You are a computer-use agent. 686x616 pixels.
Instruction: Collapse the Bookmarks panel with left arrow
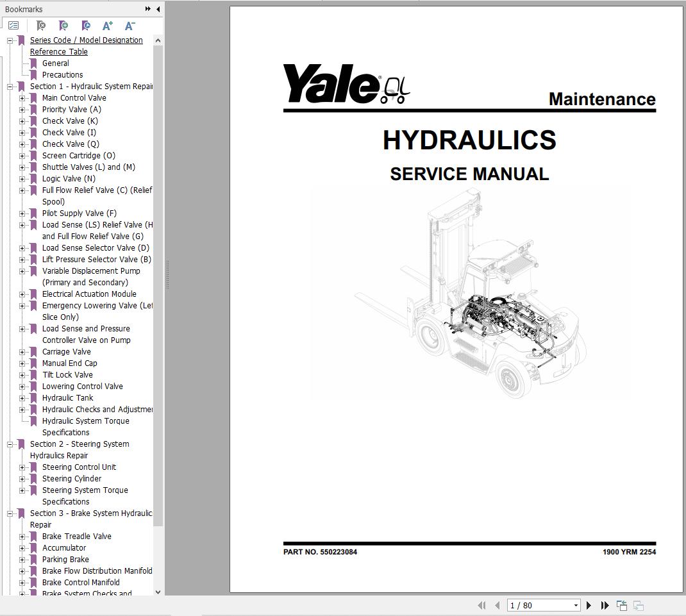[158, 9]
